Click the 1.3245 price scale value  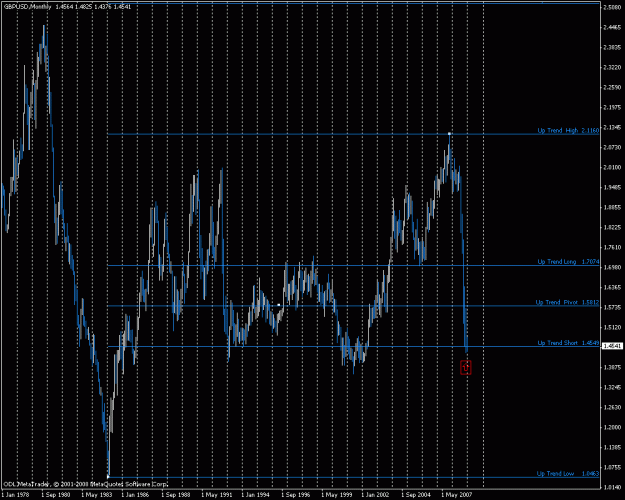612,387
